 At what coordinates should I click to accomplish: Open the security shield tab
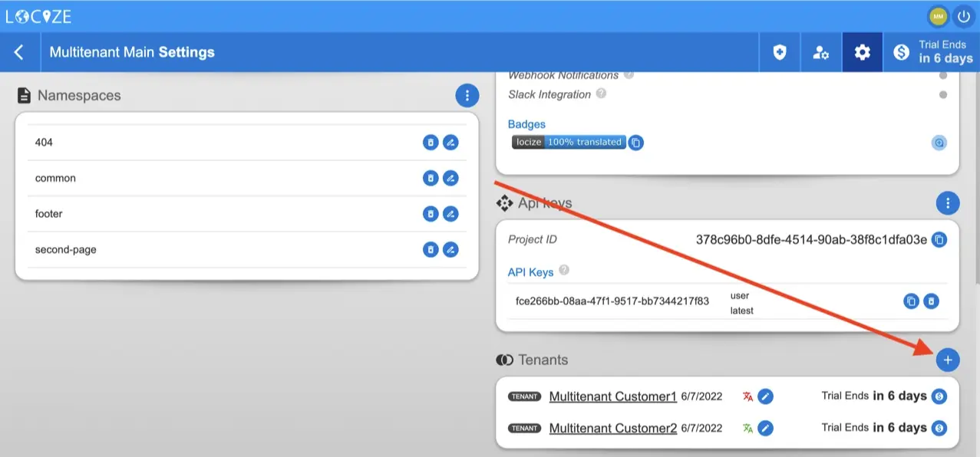pos(780,53)
